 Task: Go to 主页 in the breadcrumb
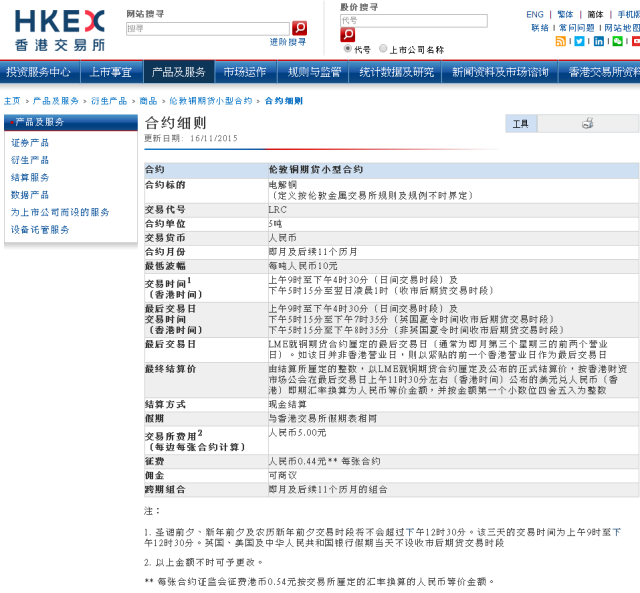(12, 101)
